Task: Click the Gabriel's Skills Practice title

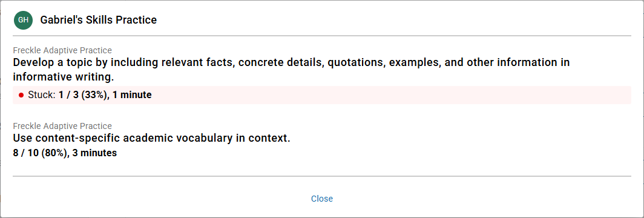Action: pyautogui.click(x=99, y=20)
